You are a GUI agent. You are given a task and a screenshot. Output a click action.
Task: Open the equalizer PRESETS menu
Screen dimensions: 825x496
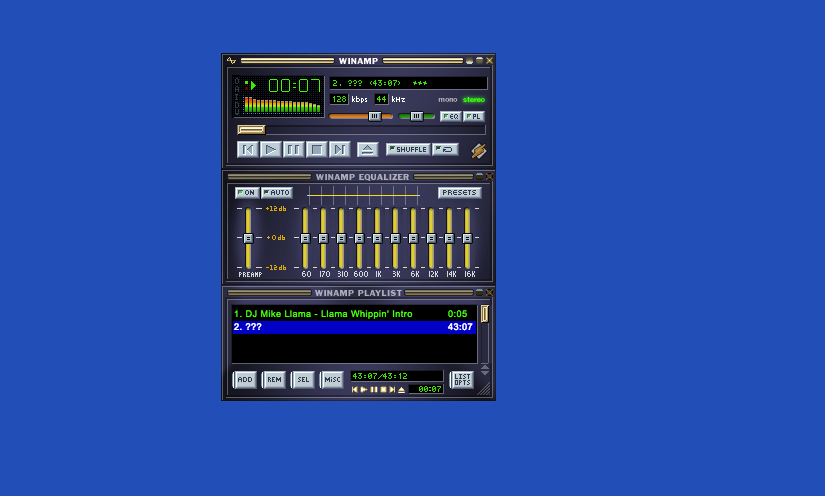459,193
